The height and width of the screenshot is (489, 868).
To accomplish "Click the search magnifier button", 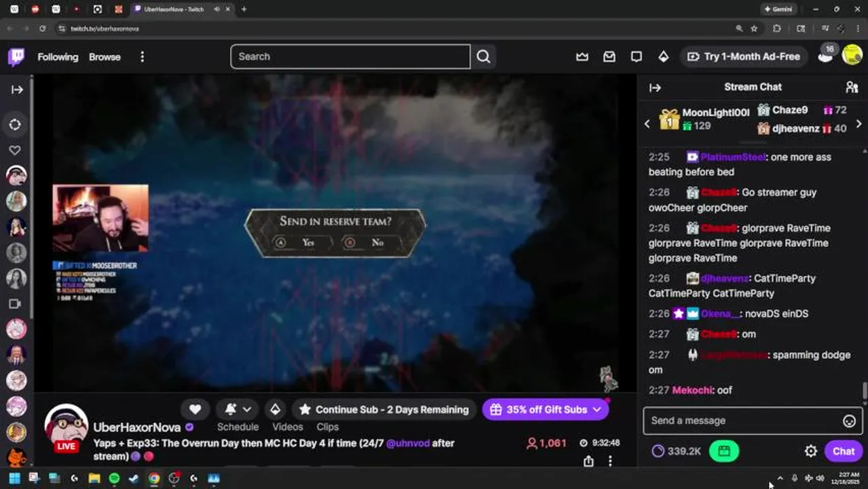I will coord(484,56).
